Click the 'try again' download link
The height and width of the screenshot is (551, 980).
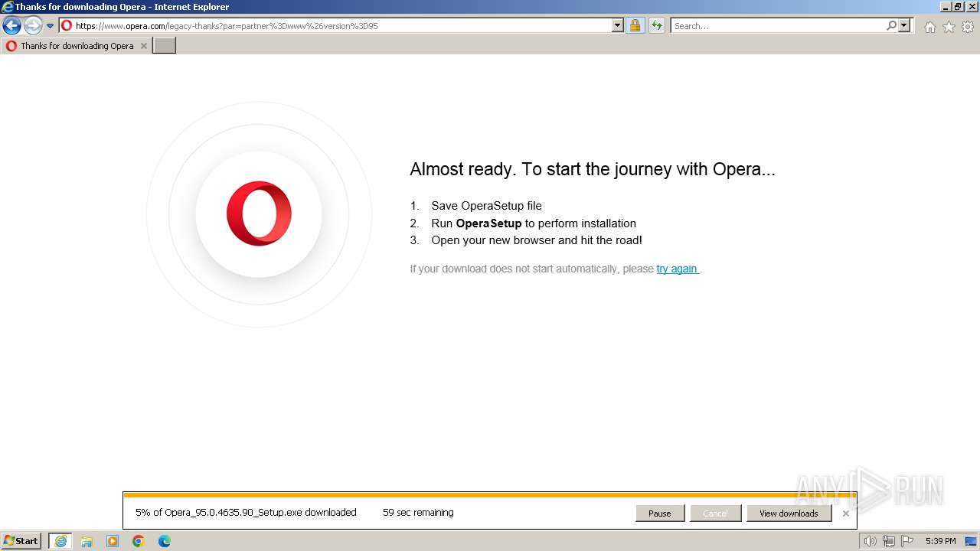tap(677, 269)
